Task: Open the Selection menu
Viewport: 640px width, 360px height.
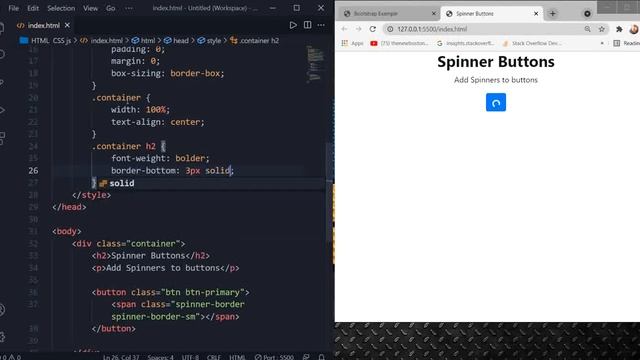Action: pyautogui.click(x=61, y=8)
